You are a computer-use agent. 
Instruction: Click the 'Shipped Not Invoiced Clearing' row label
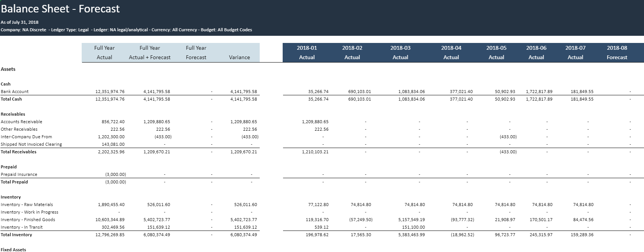(31, 144)
